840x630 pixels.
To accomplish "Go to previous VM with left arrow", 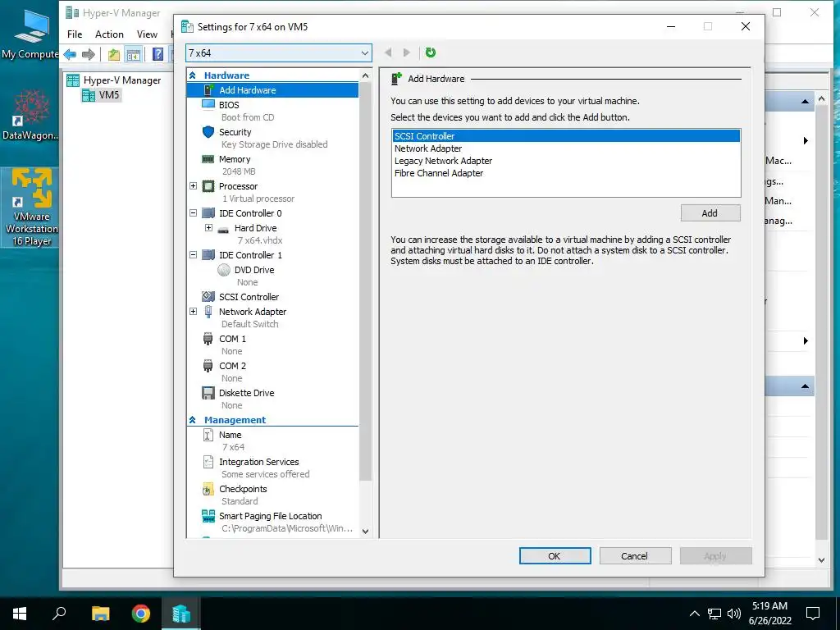I will 388,52.
